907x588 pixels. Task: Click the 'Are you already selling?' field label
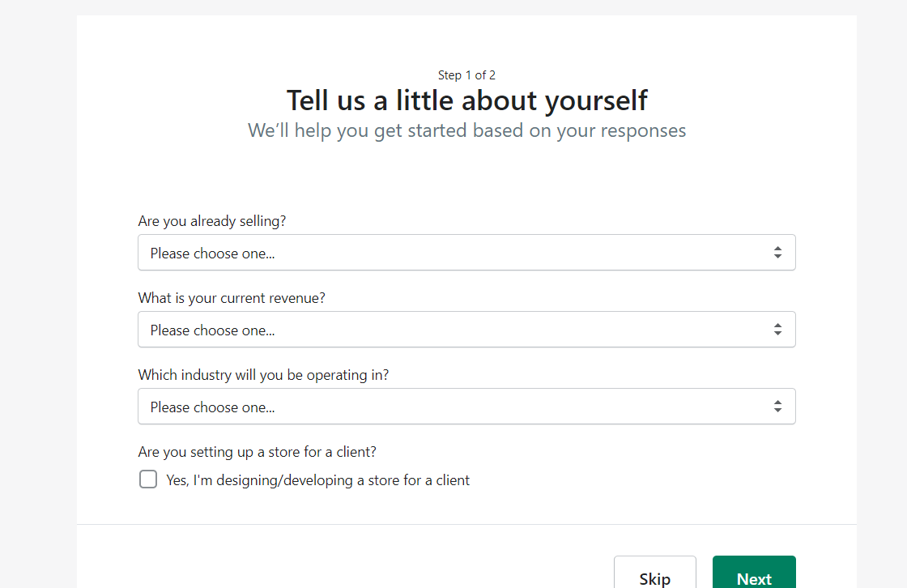(212, 220)
